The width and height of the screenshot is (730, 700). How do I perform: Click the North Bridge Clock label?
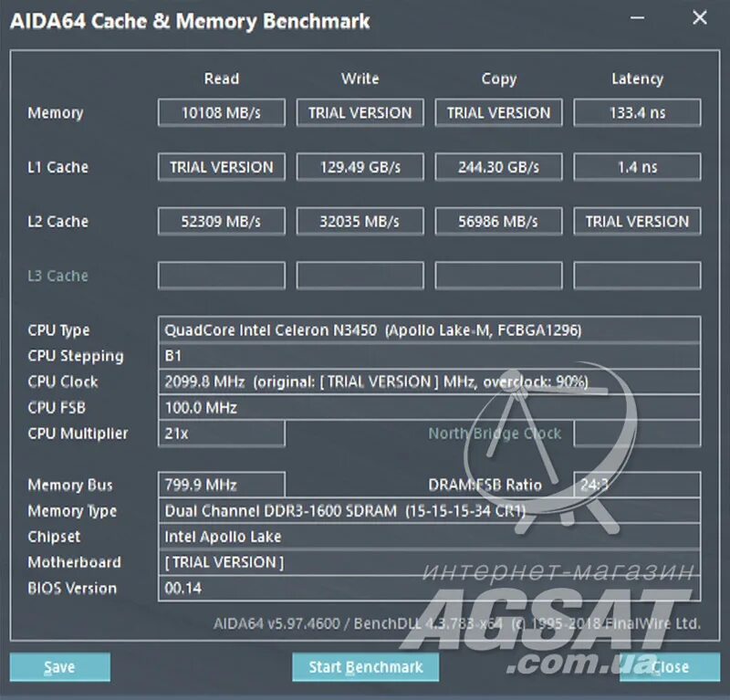(495, 434)
